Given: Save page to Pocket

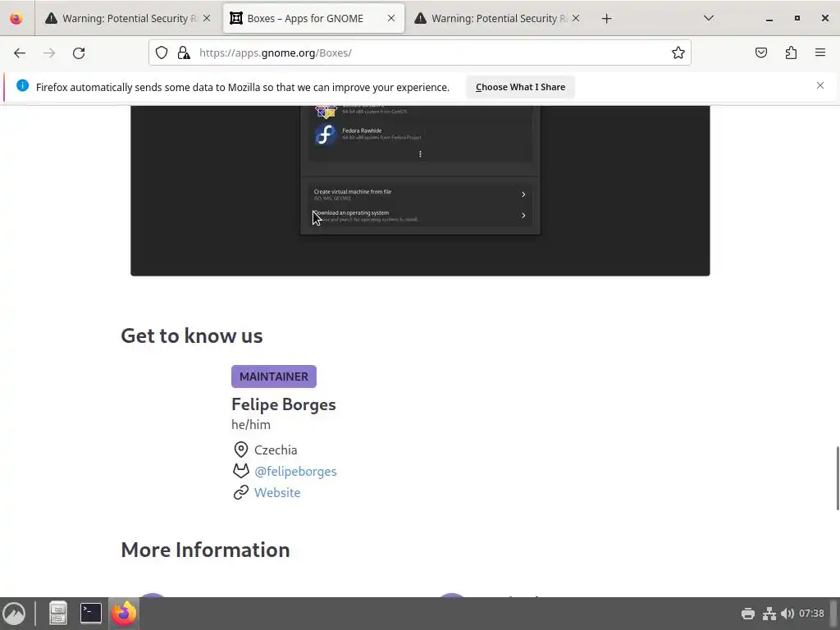Looking at the screenshot, I should pyautogui.click(x=761, y=52).
